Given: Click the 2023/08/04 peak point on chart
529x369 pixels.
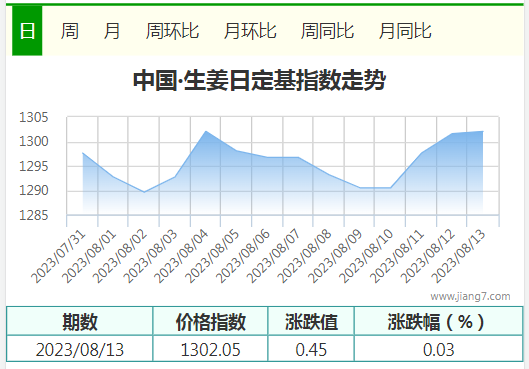Looking at the screenshot, I should tap(206, 131).
